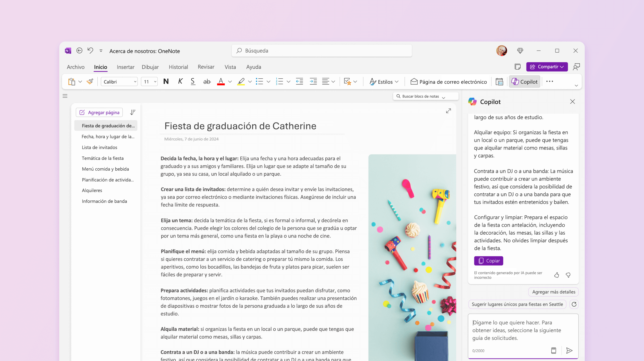
Task: Select the format painter brush
Action: click(x=90, y=82)
